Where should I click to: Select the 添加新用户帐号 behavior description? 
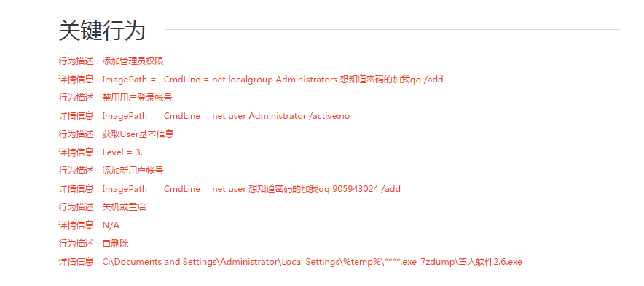click(x=111, y=171)
